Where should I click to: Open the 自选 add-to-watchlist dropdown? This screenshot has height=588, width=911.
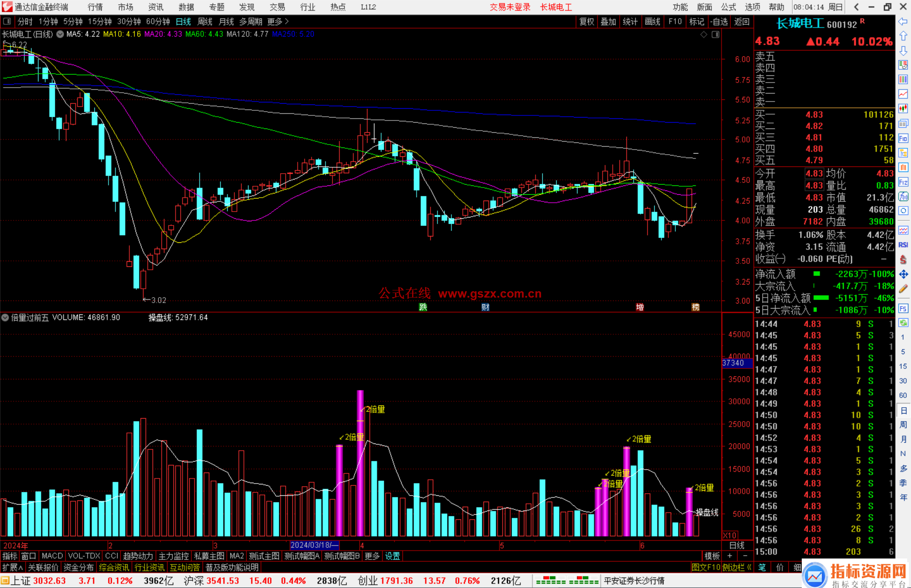click(x=719, y=21)
